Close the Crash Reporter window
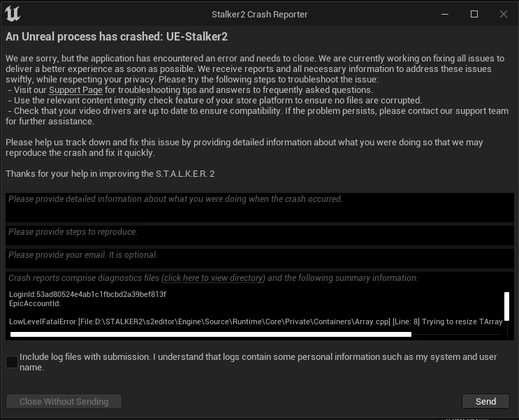The height and width of the screenshot is (420, 519). click(504, 14)
